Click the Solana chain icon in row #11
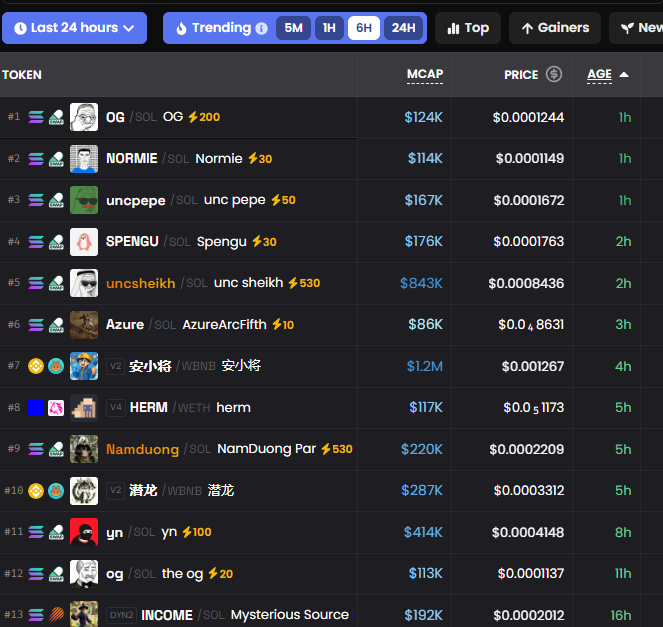The width and height of the screenshot is (663, 627). [36, 532]
